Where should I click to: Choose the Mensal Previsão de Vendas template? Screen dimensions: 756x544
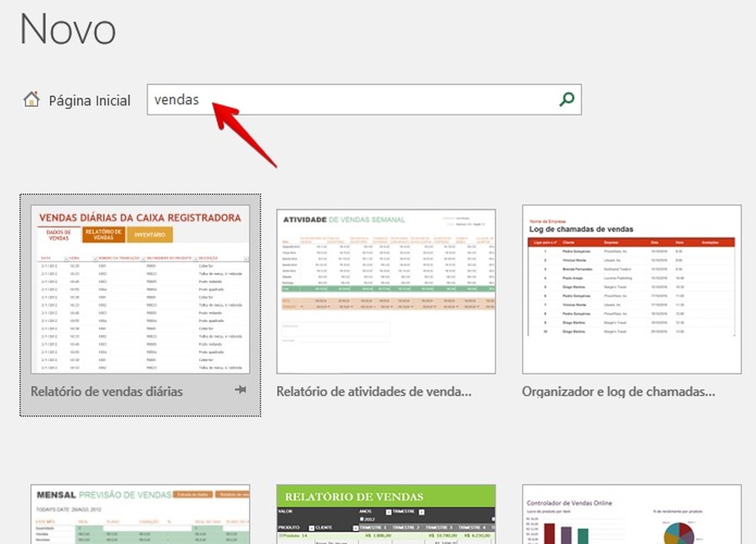click(x=140, y=514)
